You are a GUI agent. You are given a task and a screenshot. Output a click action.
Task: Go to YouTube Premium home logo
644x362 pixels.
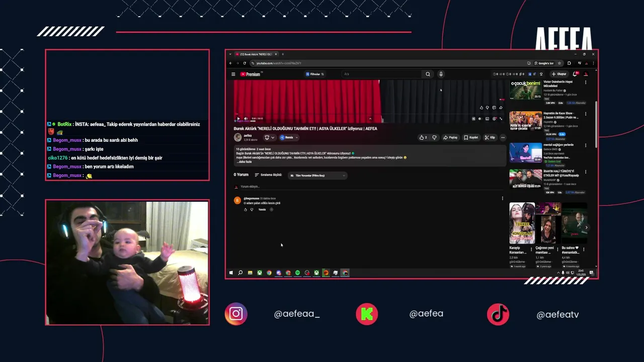pos(251,74)
